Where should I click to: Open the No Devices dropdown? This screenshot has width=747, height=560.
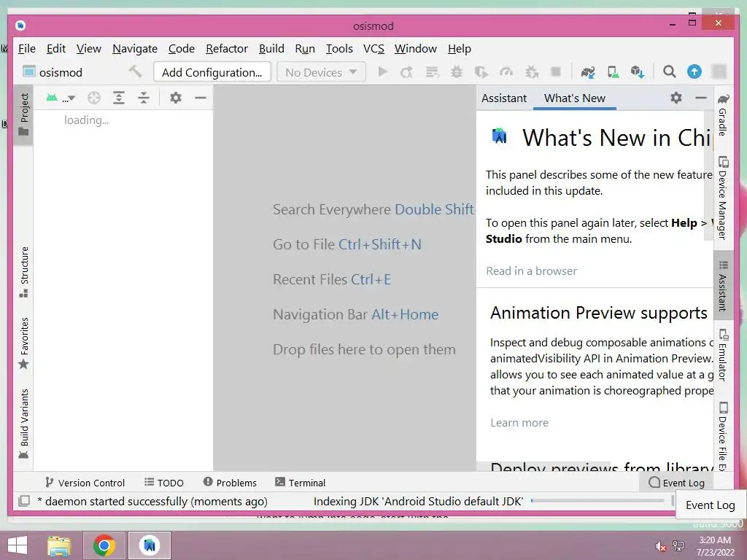321,72
